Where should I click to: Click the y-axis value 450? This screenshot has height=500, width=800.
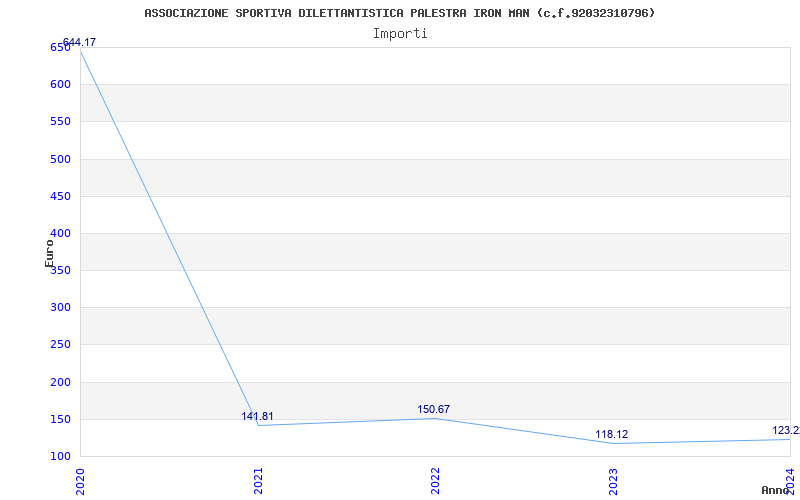[60, 196]
